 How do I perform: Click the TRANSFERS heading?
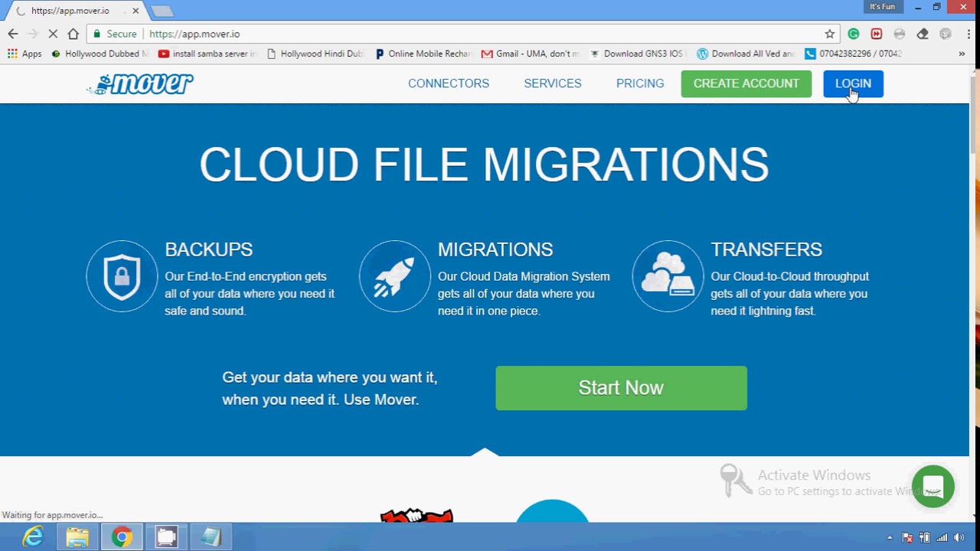pos(766,249)
